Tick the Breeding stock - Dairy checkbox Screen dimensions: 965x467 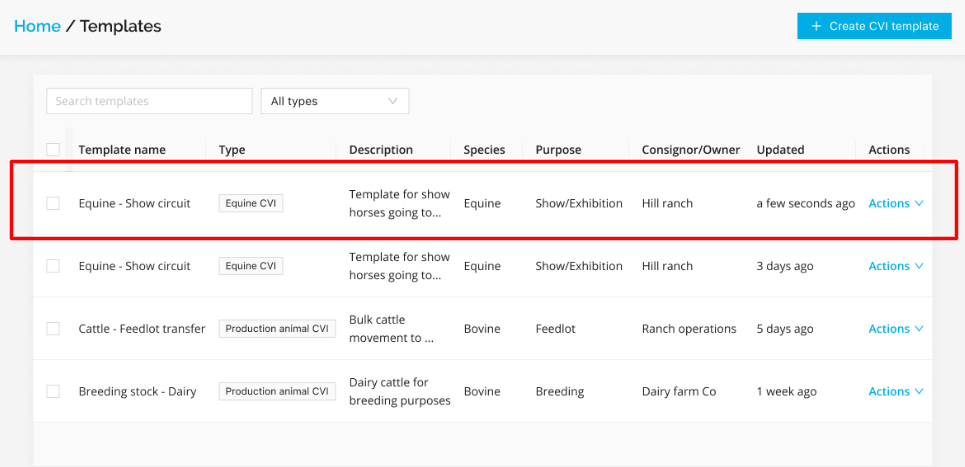coord(53,392)
